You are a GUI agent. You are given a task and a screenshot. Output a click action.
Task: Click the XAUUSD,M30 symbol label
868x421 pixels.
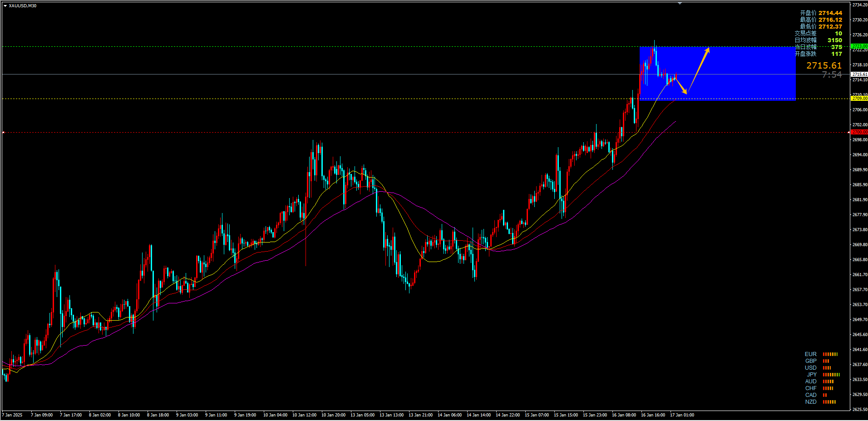[x=23, y=6]
